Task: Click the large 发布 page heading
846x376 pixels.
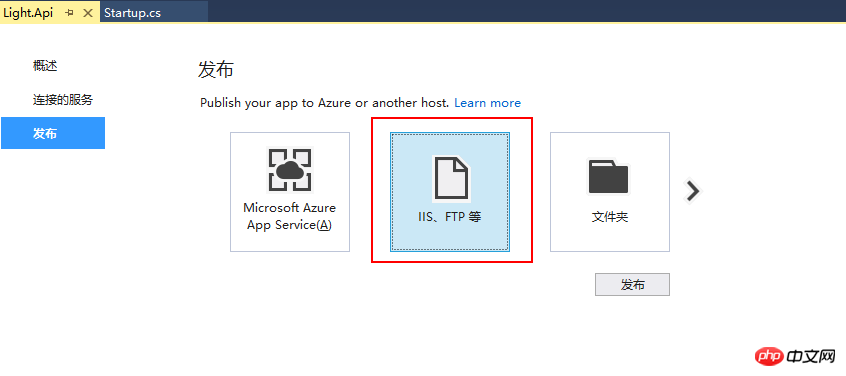Action: 216,70
